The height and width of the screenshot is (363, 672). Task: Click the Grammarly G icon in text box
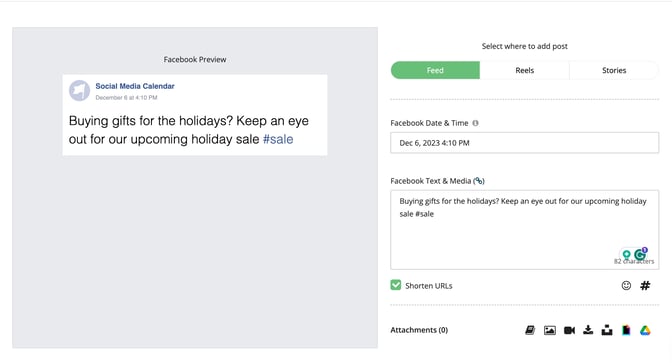[640, 255]
